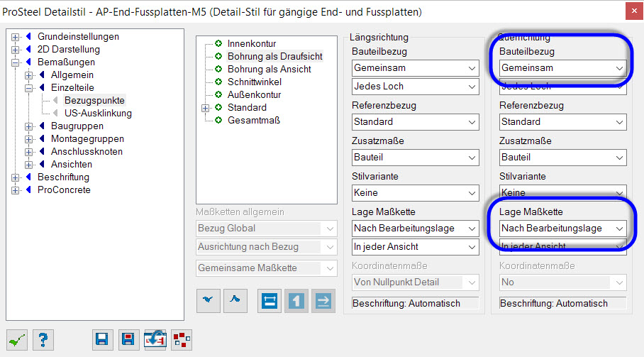Click the gray arrow icon beside US-Ausklinkung
Viewport: 644px width, 357px height.
55,113
